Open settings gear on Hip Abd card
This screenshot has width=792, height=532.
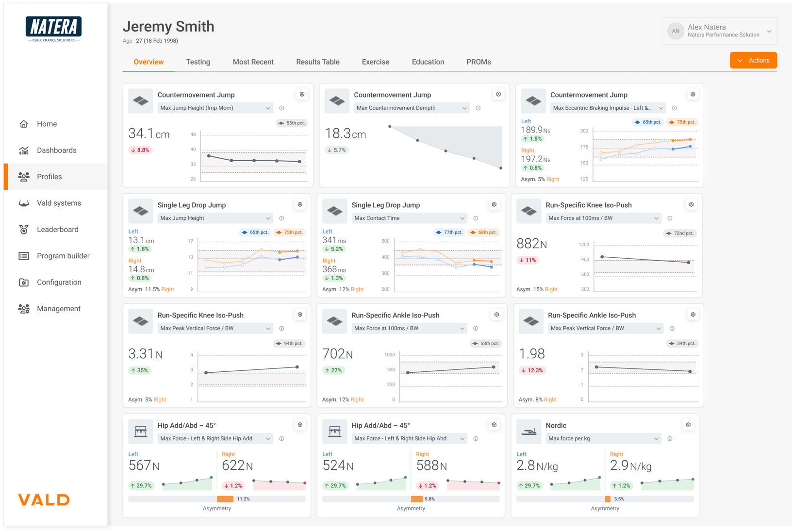pyautogui.click(x=494, y=425)
